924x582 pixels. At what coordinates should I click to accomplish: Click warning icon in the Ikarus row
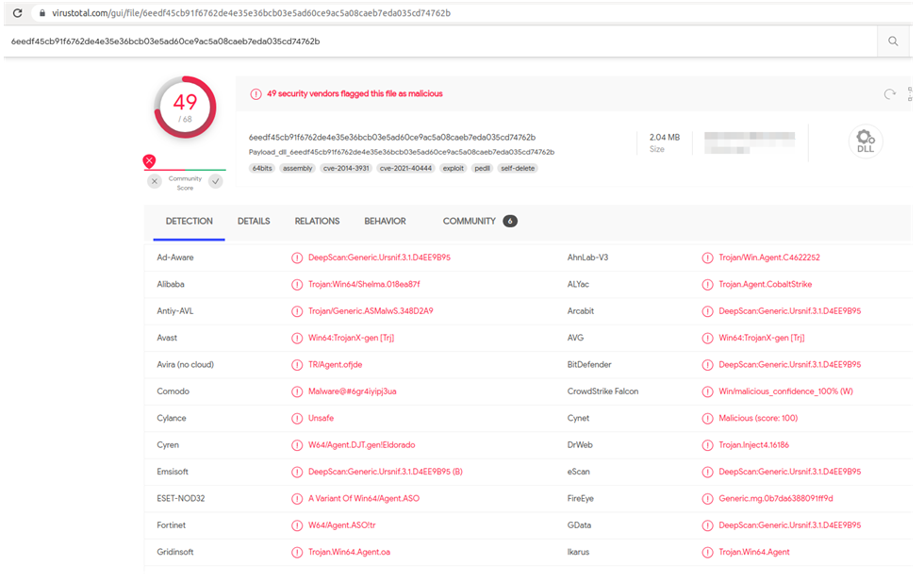707,552
